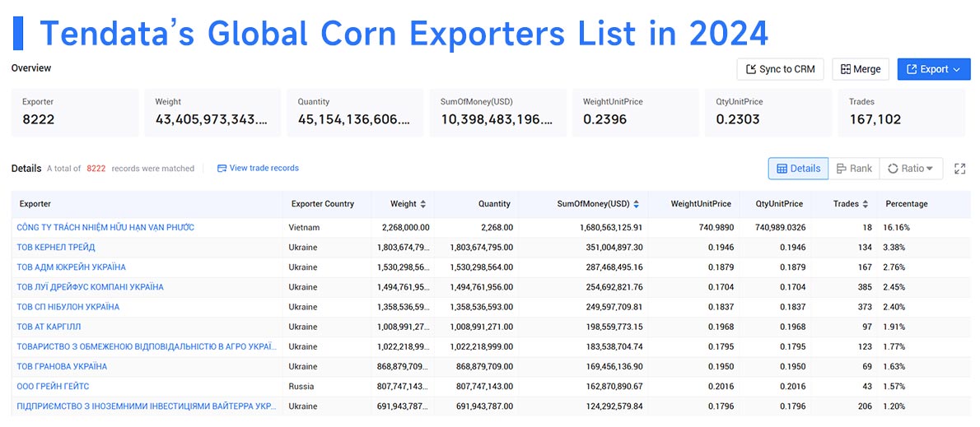The width and height of the screenshot is (980, 427).
Task: Click the WeightUnitPrice column header
Action: click(701, 204)
